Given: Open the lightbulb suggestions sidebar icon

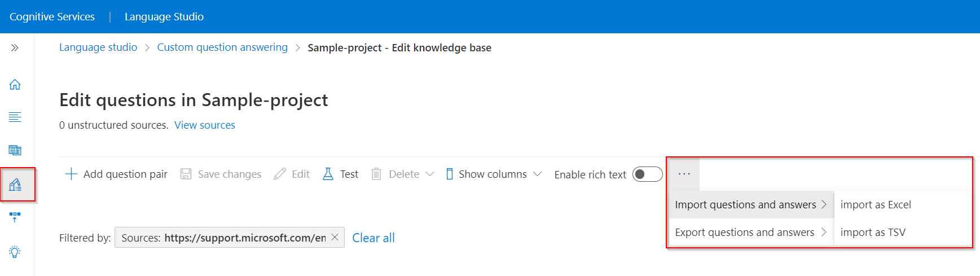Looking at the screenshot, I should click(x=15, y=251).
